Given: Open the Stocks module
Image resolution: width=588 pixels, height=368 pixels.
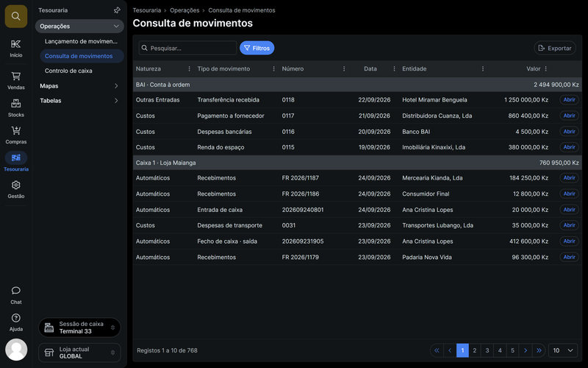Looking at the screenshot, I should point(15,107).
